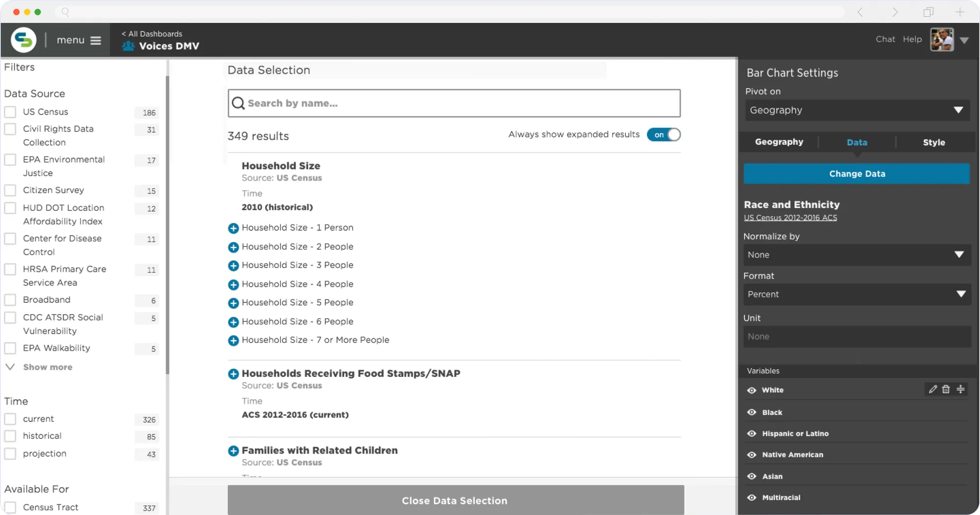This screenshot has height=515, width=980.
Task: Open the Normalize by dropdown
Action: [857, 255]
